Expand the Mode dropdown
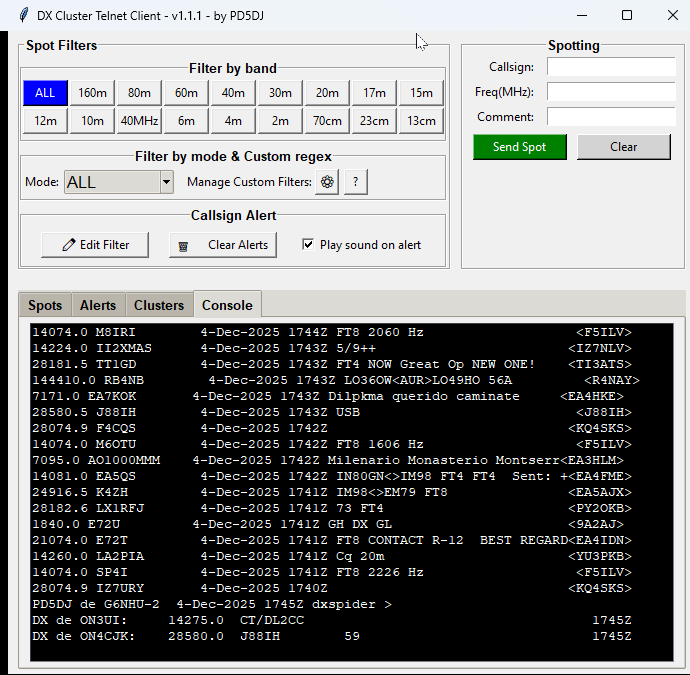Viewport: 690px width, 675px height. point(166,182)
